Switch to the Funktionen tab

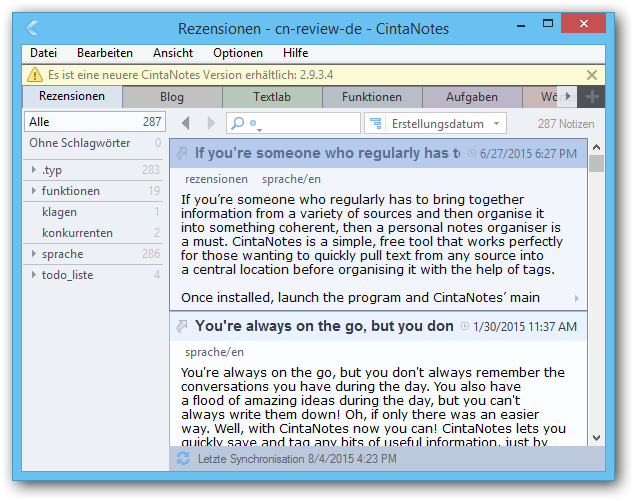[x=372, y=97]
